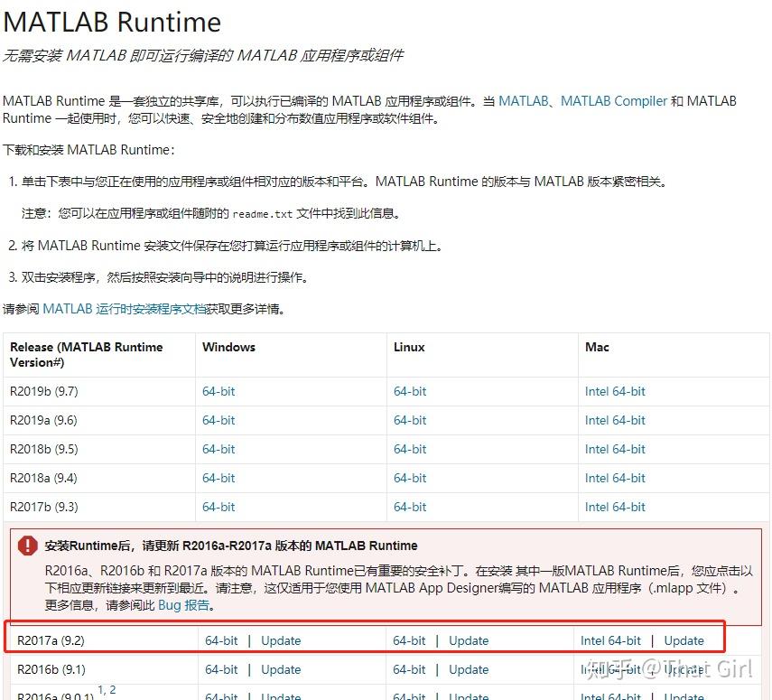Open the Bug 报告 link in the warning box

184,605
